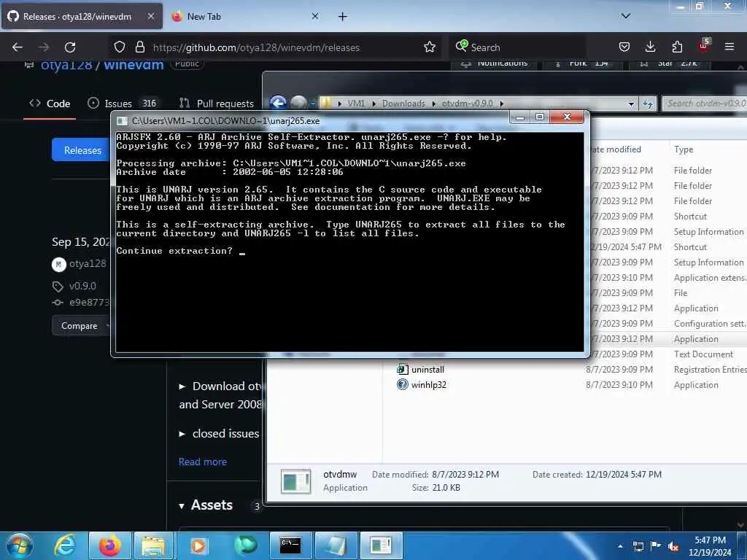
Task: Open Firefox downloads panel
Action: coord(650,47)
